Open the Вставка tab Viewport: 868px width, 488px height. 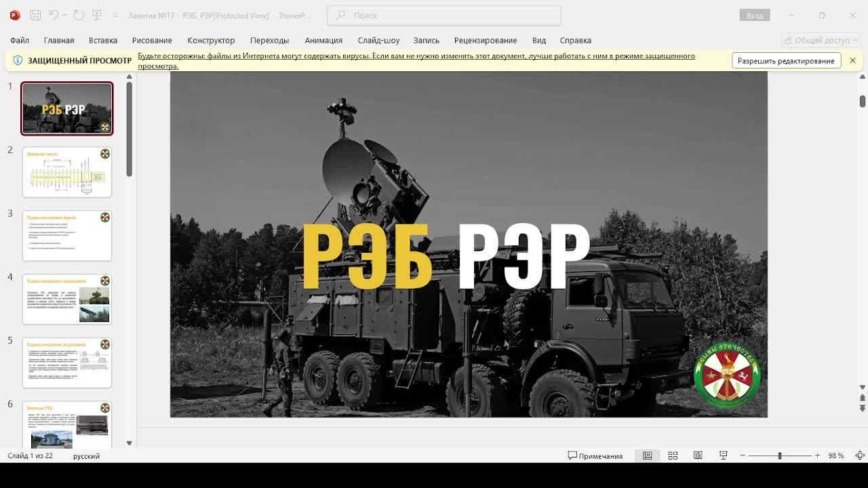(x=103, y=40)
